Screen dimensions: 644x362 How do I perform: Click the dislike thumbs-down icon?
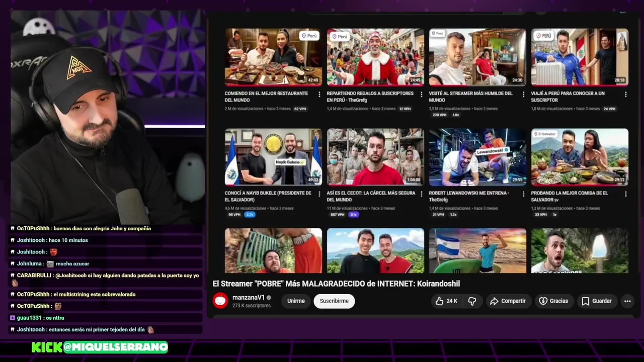pyautogui.click(x=472, y=301)
